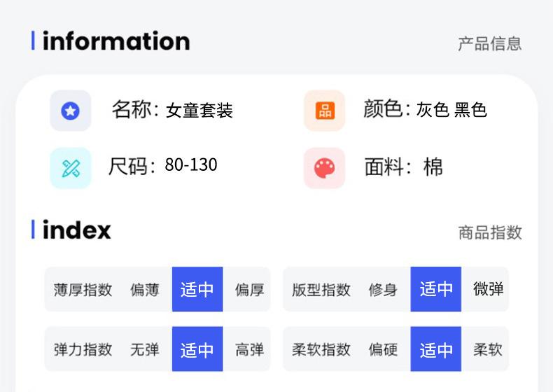Viewport: 553px width, 392px height.
Task: Click the red palette icon beside 面料
Action: [x=324, y=168]
